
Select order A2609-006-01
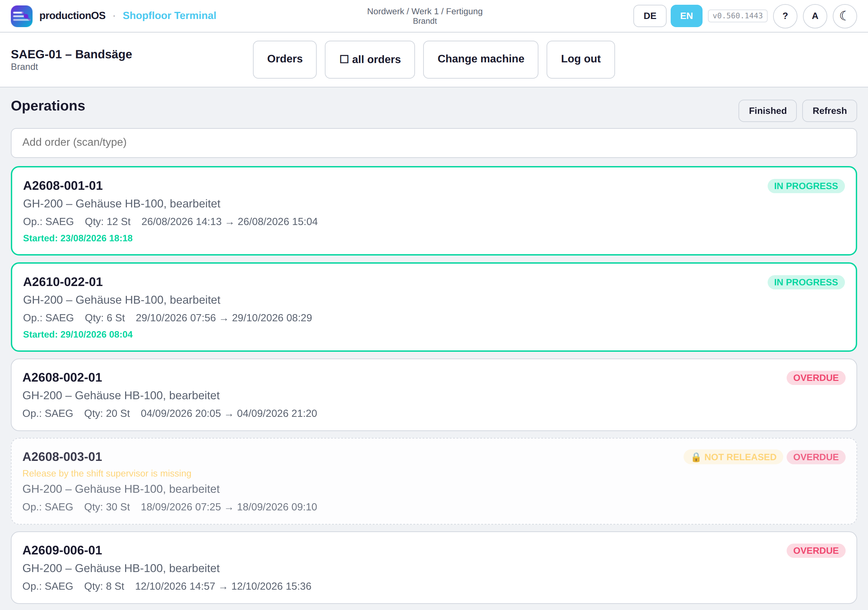point(434,568)
